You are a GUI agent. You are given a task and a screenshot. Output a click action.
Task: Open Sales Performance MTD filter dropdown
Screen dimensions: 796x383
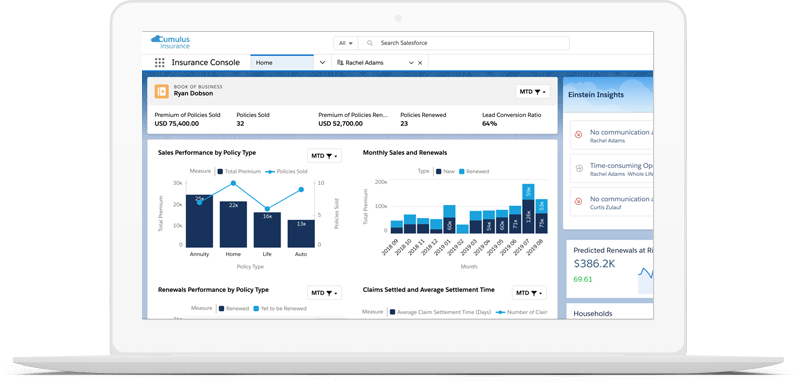pyautogui.click(x=324, y=156)
